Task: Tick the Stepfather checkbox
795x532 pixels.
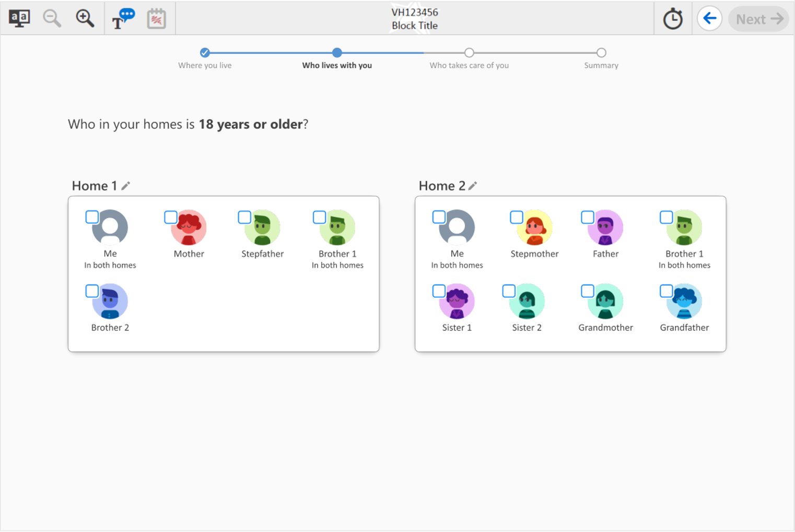Action: 244,217
